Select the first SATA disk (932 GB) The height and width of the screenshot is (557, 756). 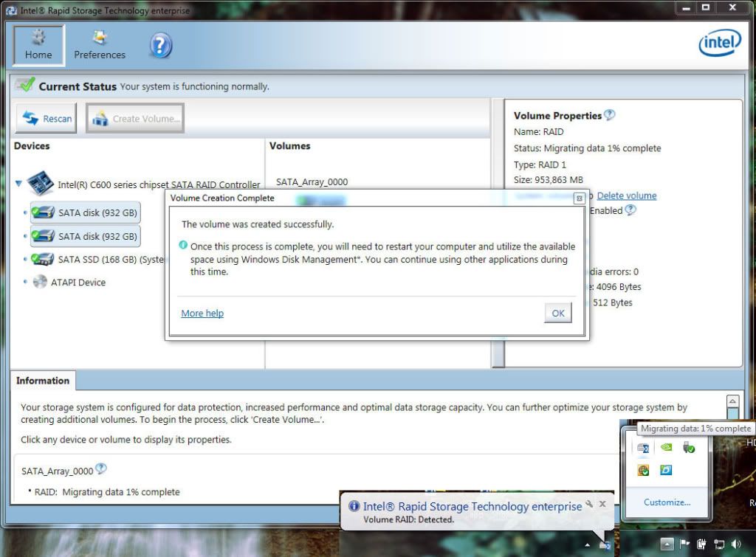click(86, 212)
